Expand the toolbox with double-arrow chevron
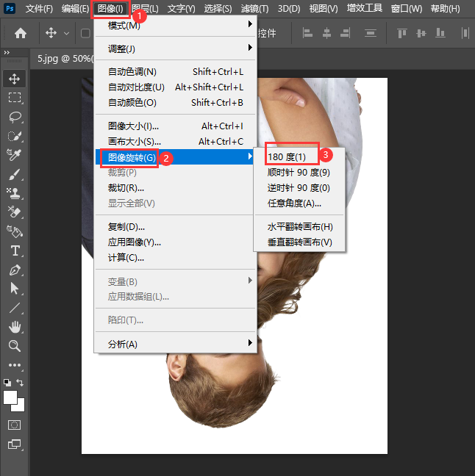The height and width of the screenshot is (476, 475). [7, 52]
